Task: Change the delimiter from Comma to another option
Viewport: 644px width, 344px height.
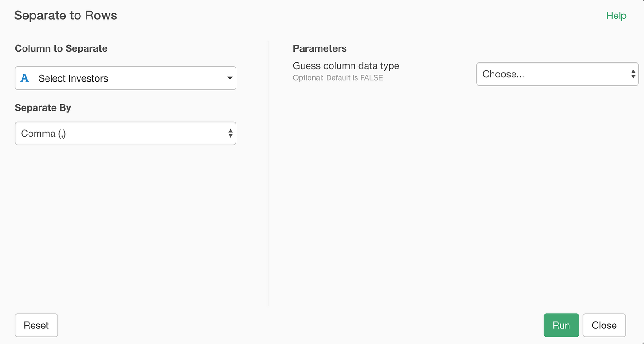Action: pyautogui.click(x=125, y=133)
